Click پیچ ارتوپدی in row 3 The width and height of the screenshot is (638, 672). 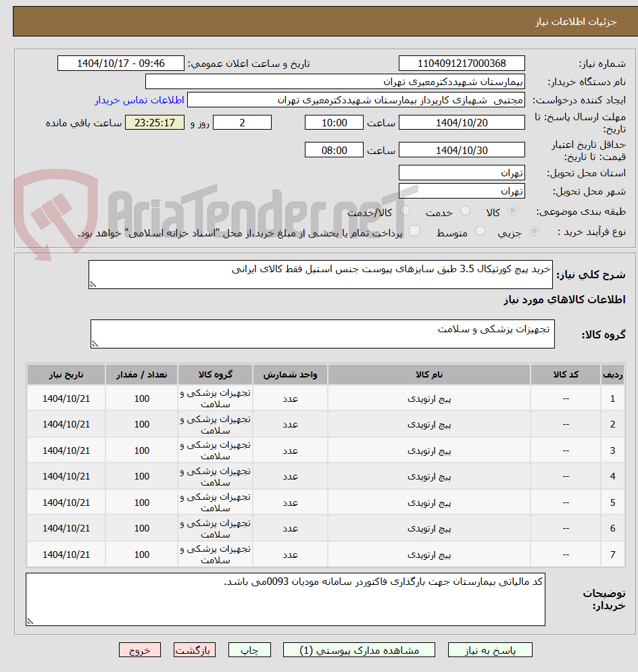pyautogui.click(x=428, y=450)
